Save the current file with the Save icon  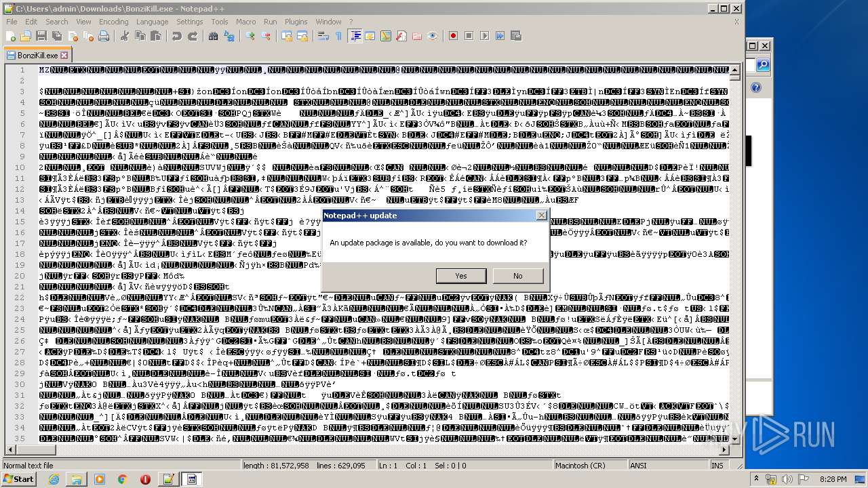click(x=41, y=36)
